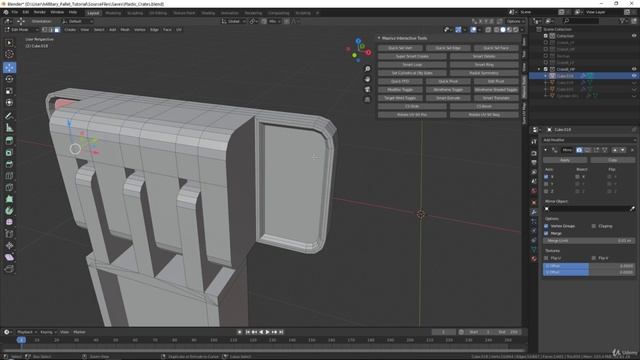640x360 pixels.
Task: Click the viewport zoom magnifier icon
Action: pos(367,69)
